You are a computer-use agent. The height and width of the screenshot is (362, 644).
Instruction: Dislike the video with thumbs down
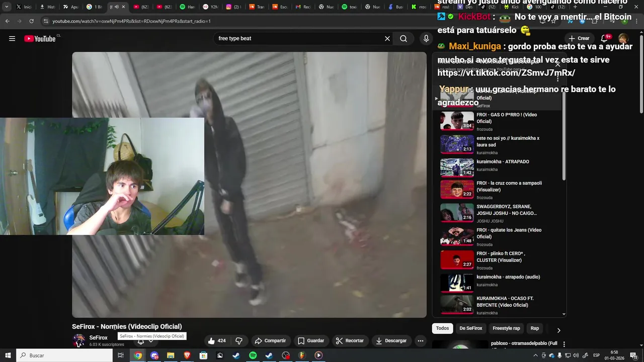click(x=239, y=341)
